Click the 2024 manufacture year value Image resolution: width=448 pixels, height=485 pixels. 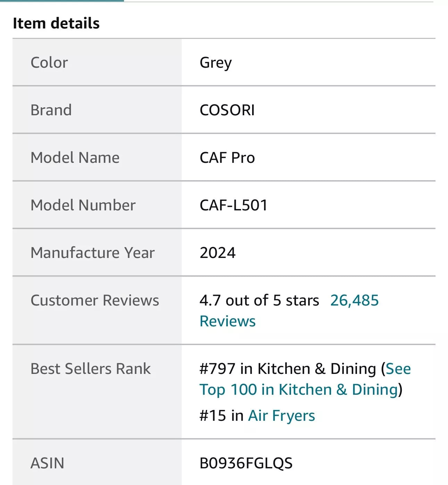(218, 253)
